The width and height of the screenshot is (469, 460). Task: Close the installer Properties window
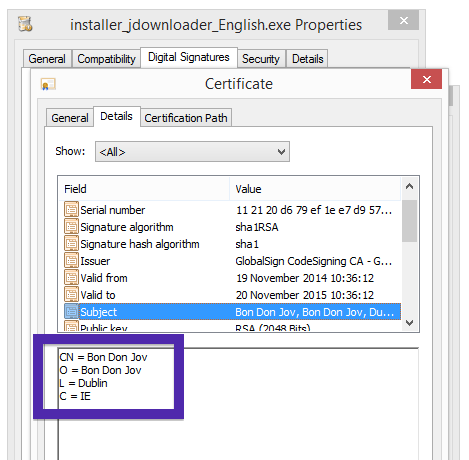pos(403,20)
